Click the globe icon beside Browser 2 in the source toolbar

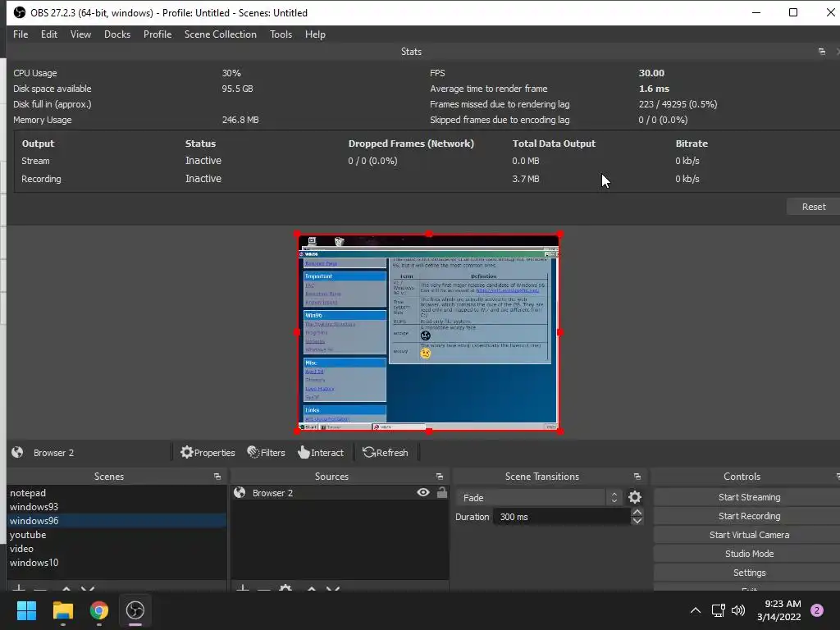[17, 452]
